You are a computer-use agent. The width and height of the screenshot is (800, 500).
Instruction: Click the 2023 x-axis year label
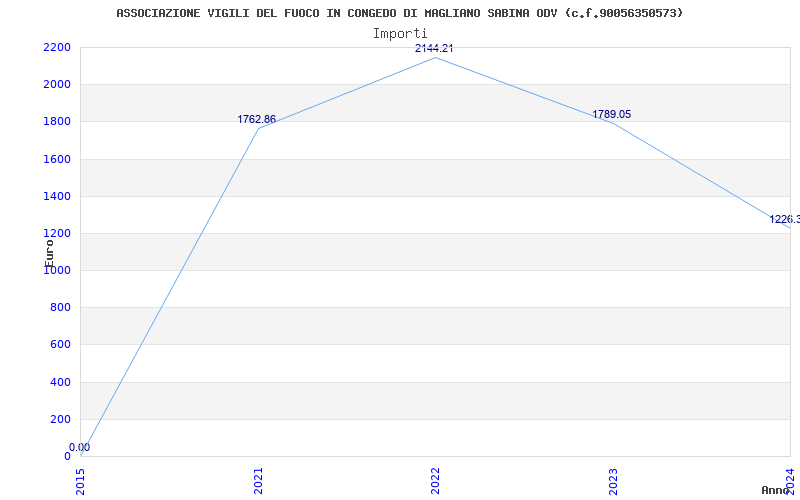pos(613,481)
